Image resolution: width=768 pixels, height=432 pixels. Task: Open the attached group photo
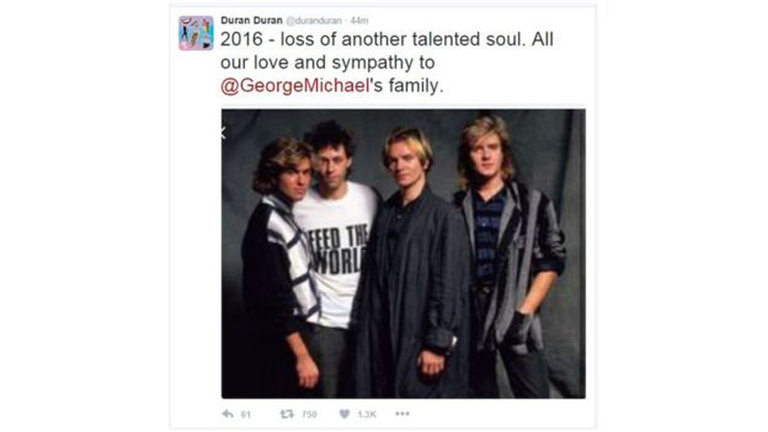click(x=403, y=254)
